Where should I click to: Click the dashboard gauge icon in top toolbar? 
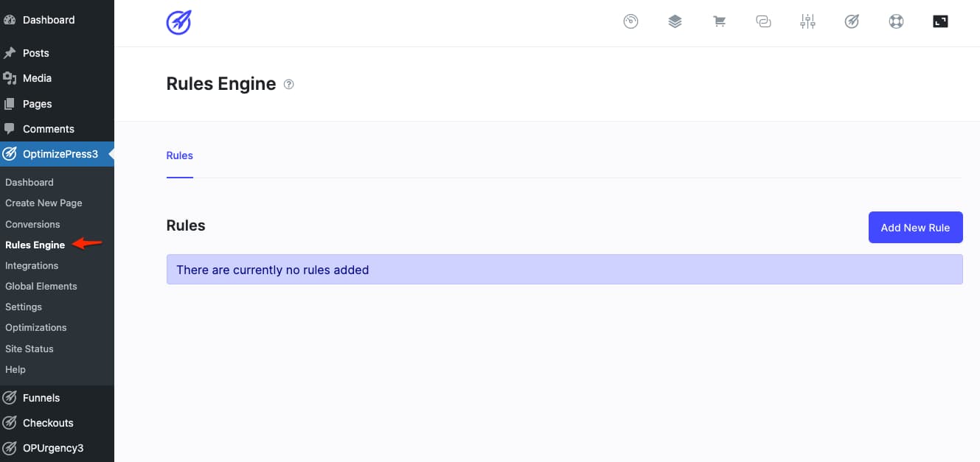[x=630, y=22]
